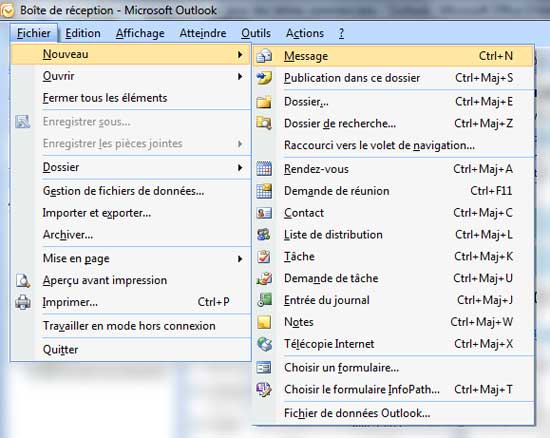Click the Choisir un formulaire icon

[264, 368]
